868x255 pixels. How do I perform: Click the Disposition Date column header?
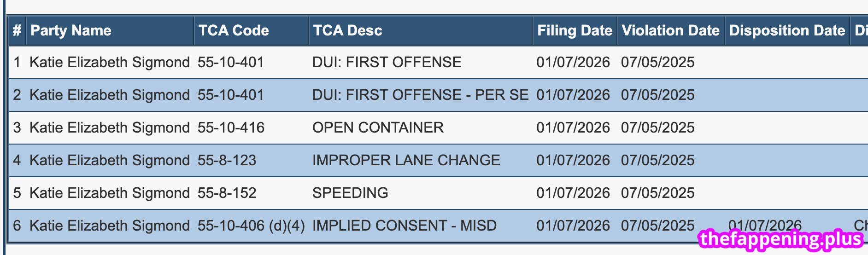point(787,31)
